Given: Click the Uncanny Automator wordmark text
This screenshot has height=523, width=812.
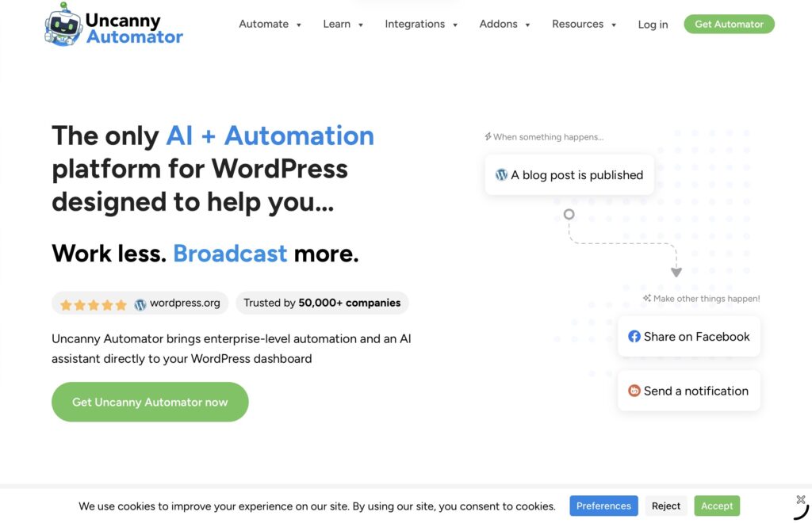Looking at the screenshot, I should [134, 29].
